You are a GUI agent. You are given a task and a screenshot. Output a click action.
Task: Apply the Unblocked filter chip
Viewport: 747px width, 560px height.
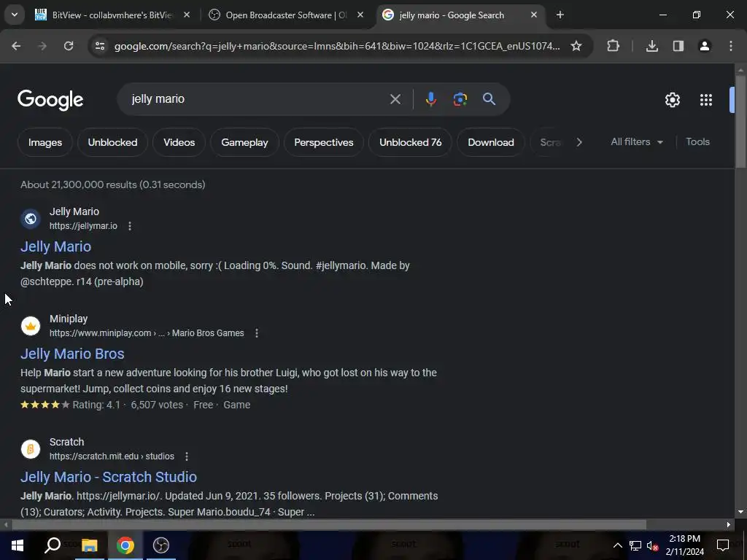[113, 142]
